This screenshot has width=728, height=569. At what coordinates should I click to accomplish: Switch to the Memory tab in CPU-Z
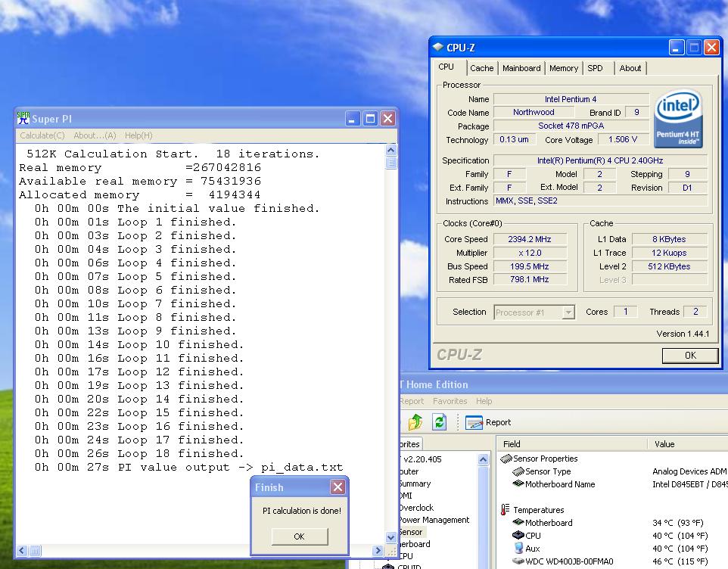click(x=564, y=68)
